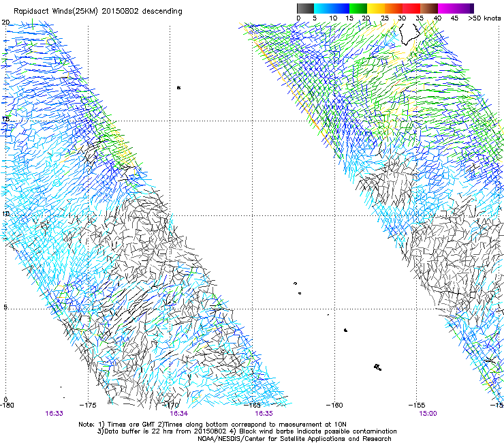Click the '-160' longitude axis label
This screenshot has height=443, width=504.
tap(334, 405)
